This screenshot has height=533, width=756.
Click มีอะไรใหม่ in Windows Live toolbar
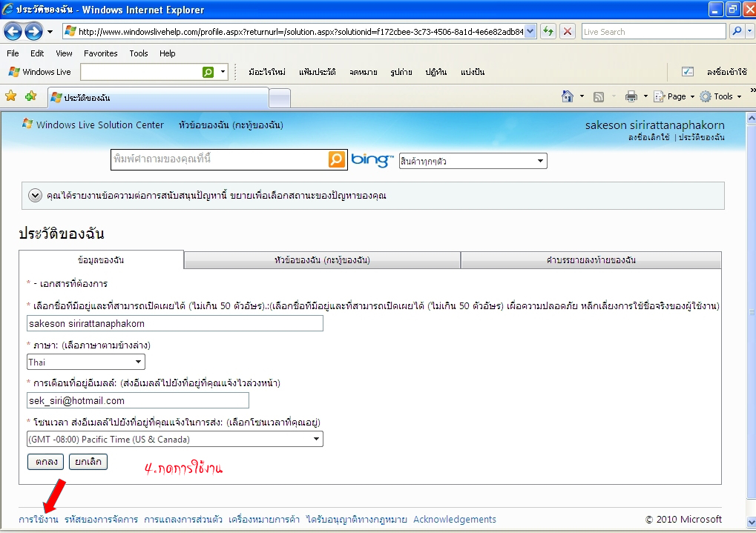click(267, 73)
